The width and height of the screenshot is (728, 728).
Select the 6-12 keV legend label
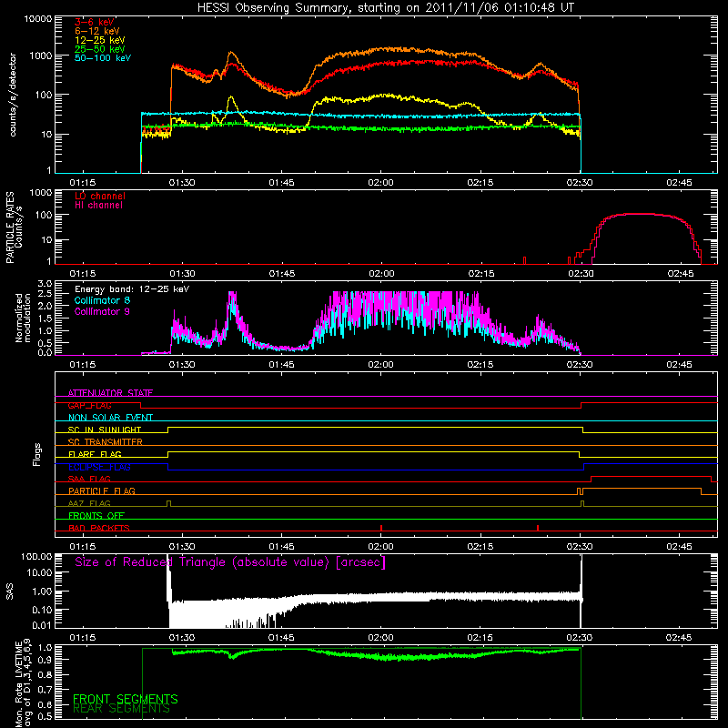click(x=97, y=31)
